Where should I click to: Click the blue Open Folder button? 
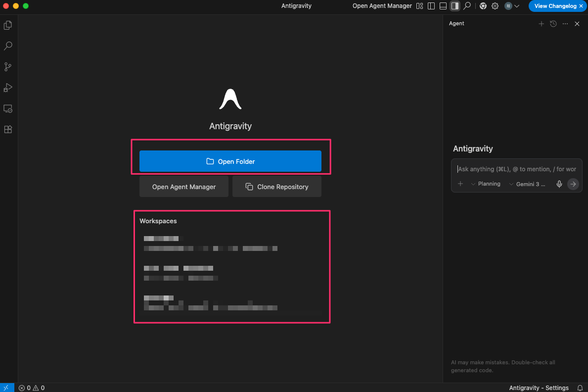[x=230, y=161]
